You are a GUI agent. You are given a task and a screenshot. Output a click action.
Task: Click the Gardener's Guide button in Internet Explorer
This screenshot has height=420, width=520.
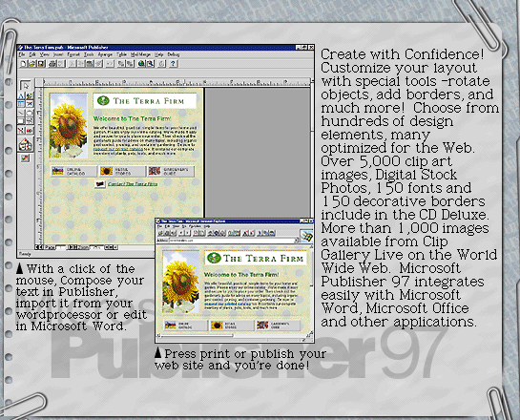[278, 325]
